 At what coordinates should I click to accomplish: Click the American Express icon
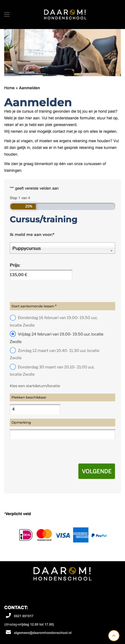pyautogui.click(x=81, y=535)
